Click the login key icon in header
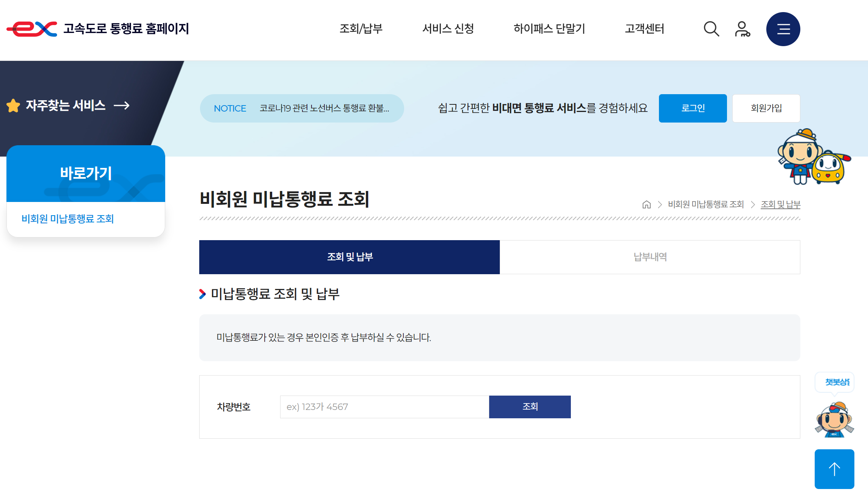The width and height of the screenshot is (868, 503). click(742, 29)
